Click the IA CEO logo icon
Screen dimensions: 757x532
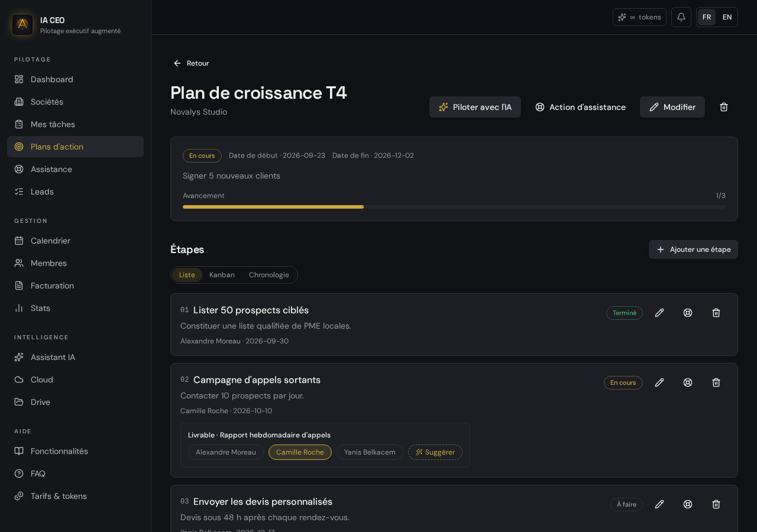pyautogui.click(x=22, y=25)
